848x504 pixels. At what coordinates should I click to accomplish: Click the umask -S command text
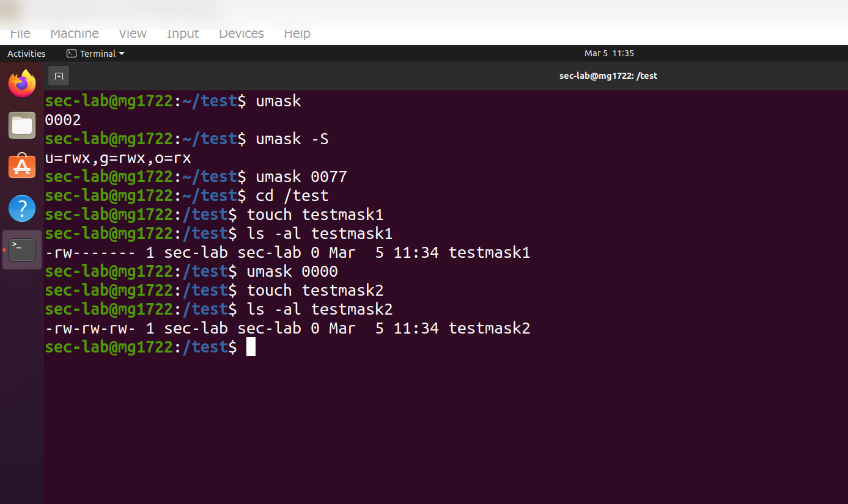[x=292, y=139]
